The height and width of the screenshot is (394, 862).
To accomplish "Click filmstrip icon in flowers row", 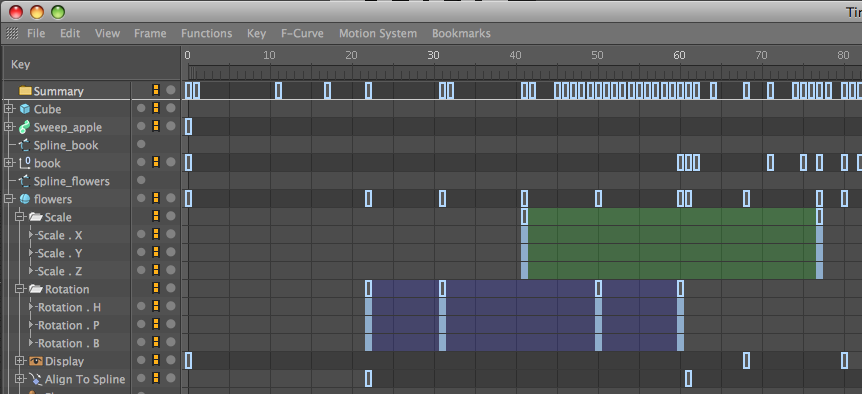I will [x=156, y=198].
